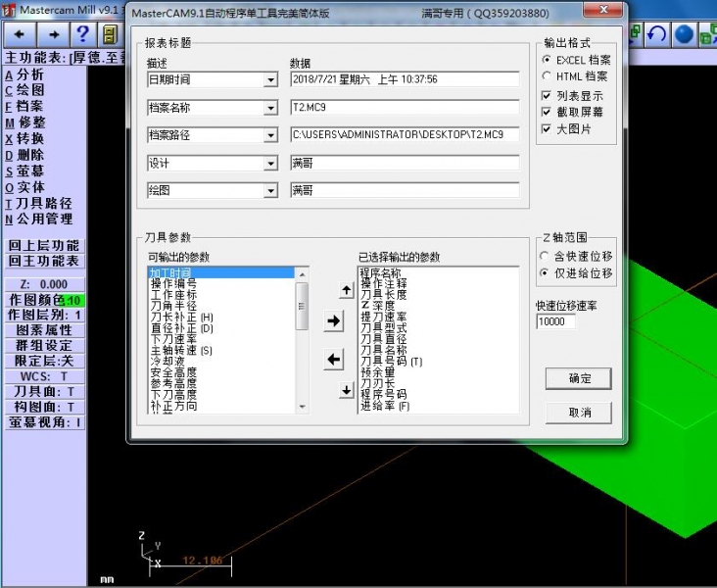Open the 档案名称 description dropdown
The image size is (717, 588).
click(x=270, y=108)
